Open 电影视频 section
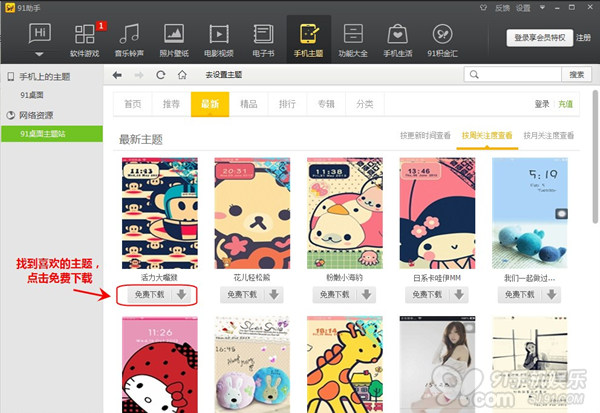Image resolution: width=600 pixels, height=413 pixels. coord(219,40)
